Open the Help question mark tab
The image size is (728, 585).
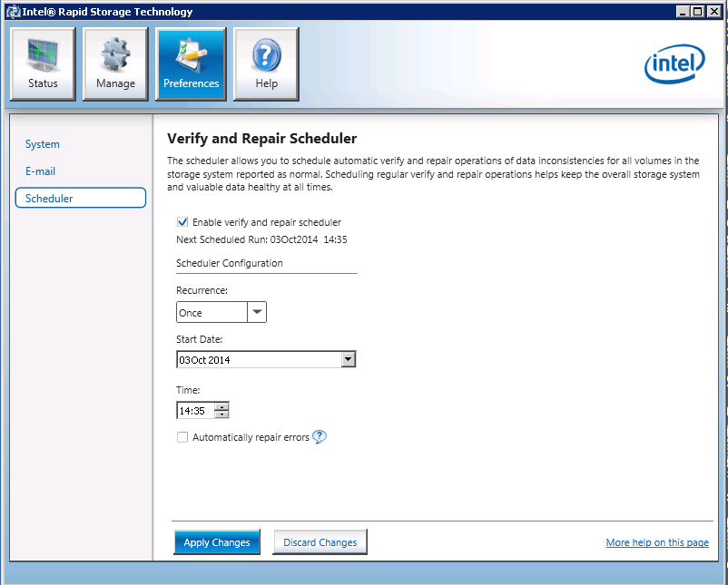tap(267, 63)
